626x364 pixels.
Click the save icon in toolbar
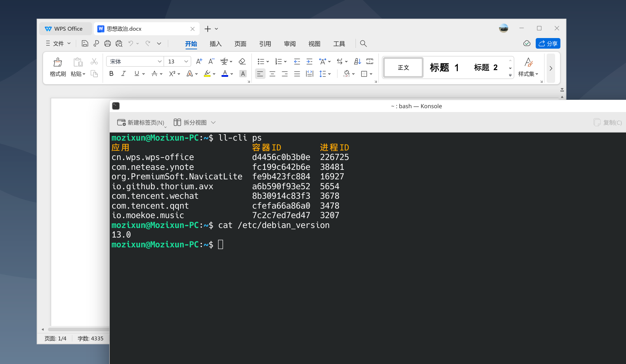(x=85, y=43)
